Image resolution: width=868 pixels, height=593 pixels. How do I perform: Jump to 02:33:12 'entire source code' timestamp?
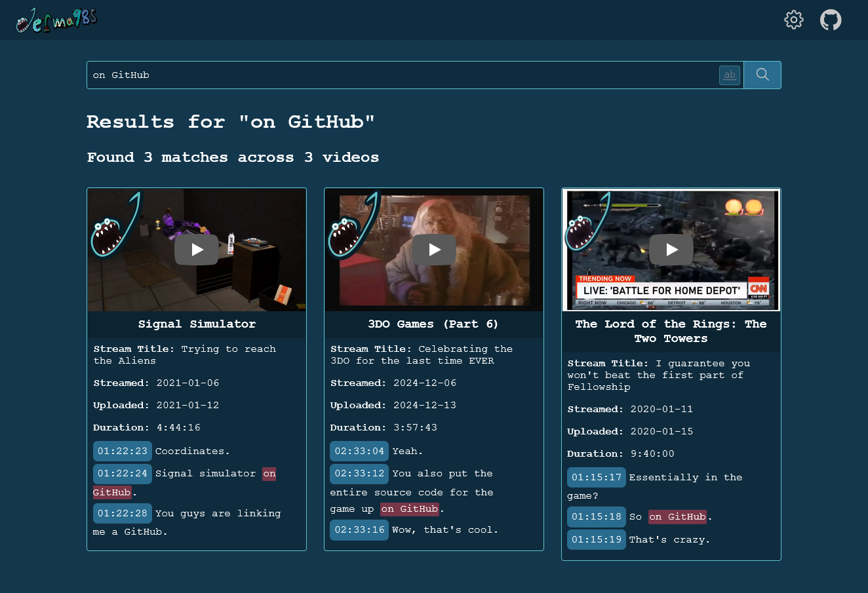coord(359,473)
